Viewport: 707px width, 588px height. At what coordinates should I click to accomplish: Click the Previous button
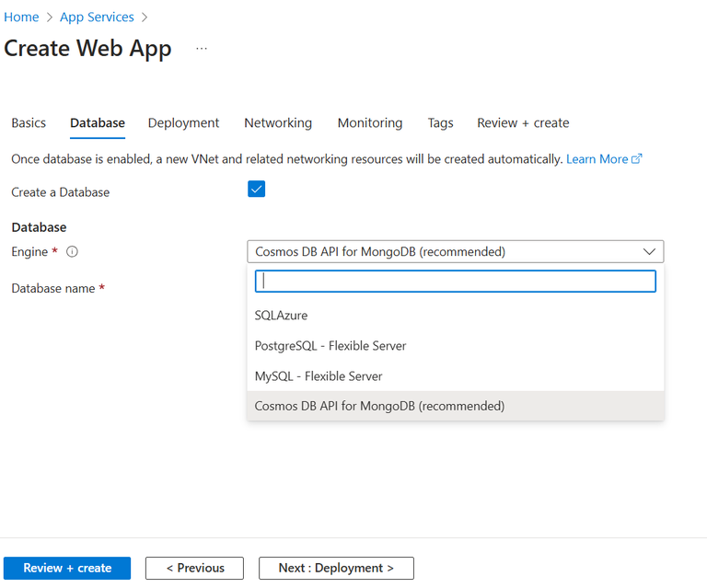point(195,568)
